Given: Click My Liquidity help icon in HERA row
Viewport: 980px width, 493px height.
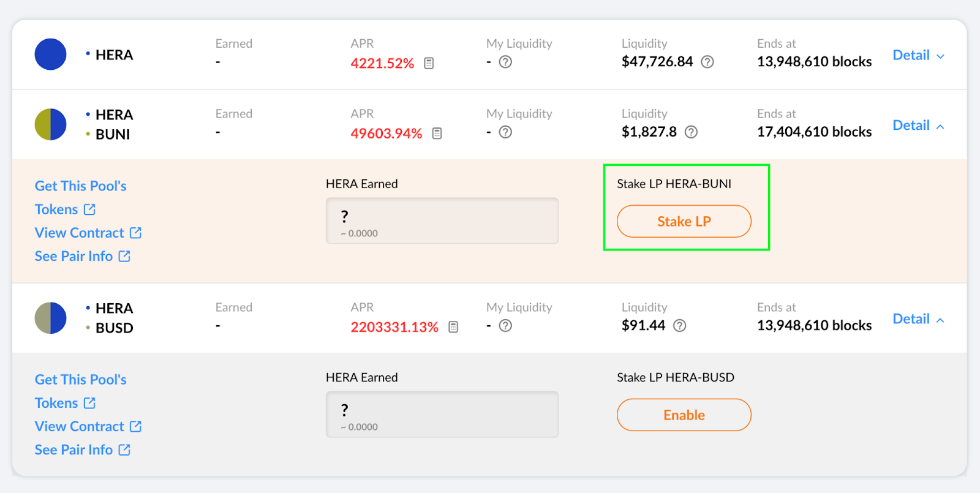Looking at the screenshot, I should click(x=505, y=62).
